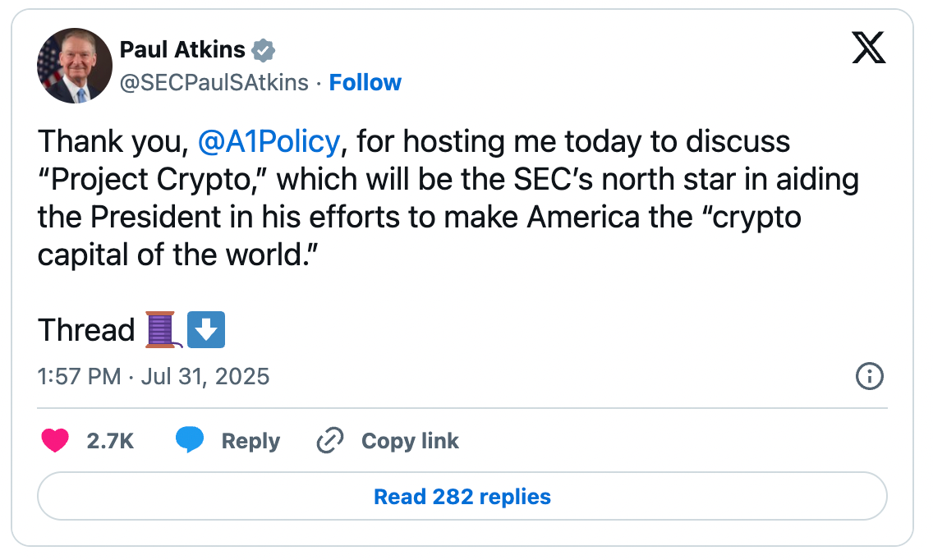Image resolution: width=933 pixels, height=560 pixels.
Task: Click the word "Thread" in the post
Action: (x=86, y=330)
